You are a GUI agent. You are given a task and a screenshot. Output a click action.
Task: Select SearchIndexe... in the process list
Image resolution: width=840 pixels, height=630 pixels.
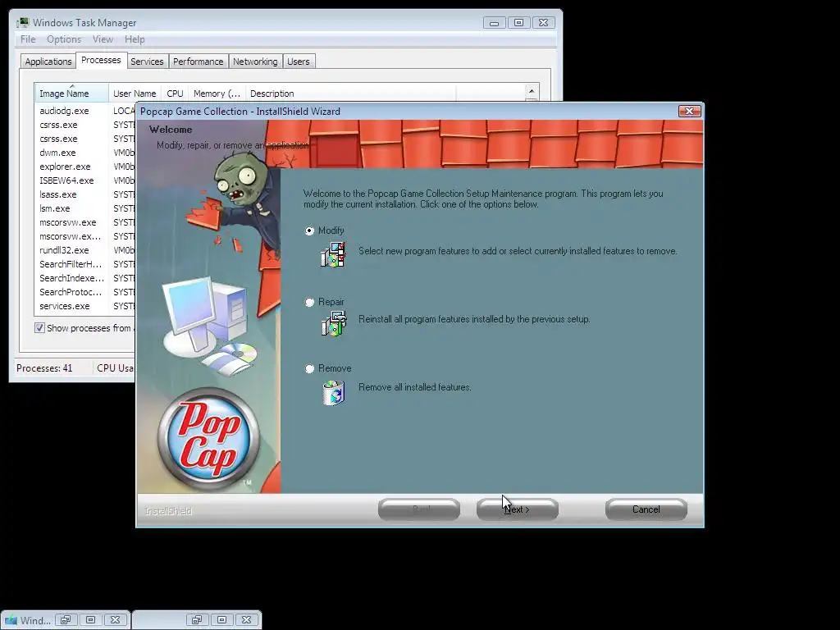point(71,278)
